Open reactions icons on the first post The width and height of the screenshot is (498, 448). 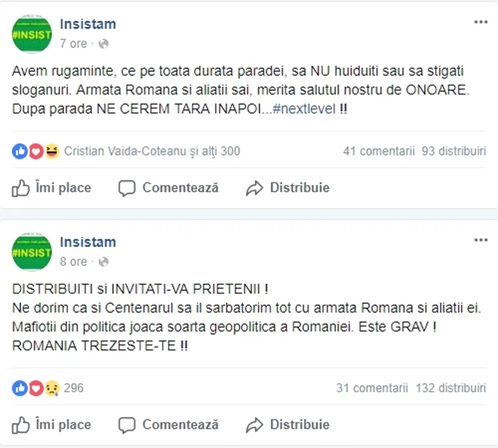pyautogui.click(x=36, y=151)
